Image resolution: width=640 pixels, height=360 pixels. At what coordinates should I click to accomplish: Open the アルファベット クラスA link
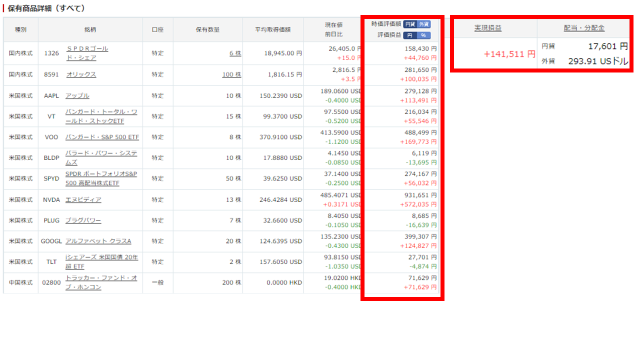(98, 241)
